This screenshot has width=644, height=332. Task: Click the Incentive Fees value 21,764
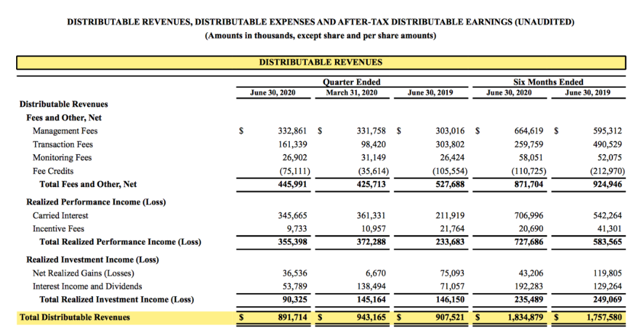point(452,229)
